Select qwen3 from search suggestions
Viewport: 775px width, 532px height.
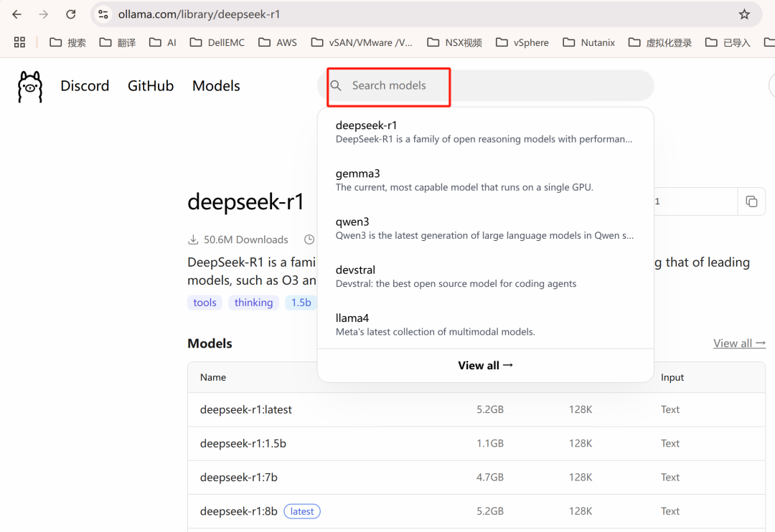pos(485,228)
